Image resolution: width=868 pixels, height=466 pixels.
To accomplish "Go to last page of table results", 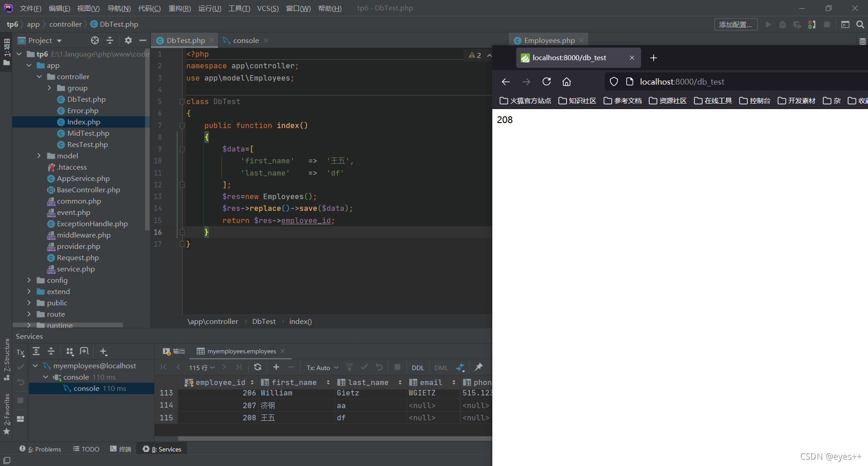I will 239,367.
